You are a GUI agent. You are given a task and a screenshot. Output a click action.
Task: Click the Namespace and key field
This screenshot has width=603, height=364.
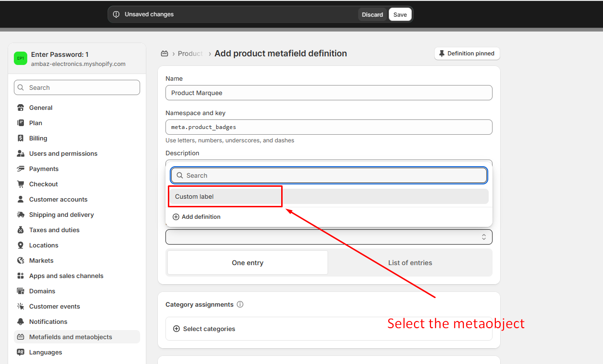click(329, 127)
